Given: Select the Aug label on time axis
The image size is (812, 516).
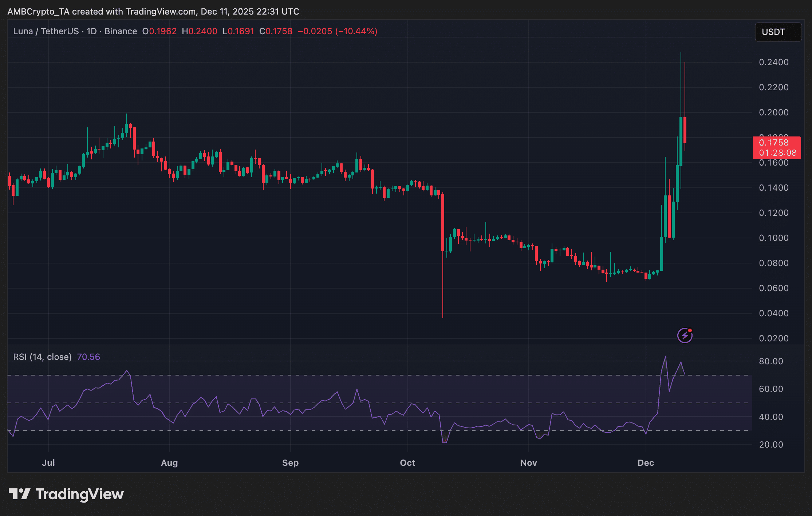Looking at the screenshot, I should [169, 463].
